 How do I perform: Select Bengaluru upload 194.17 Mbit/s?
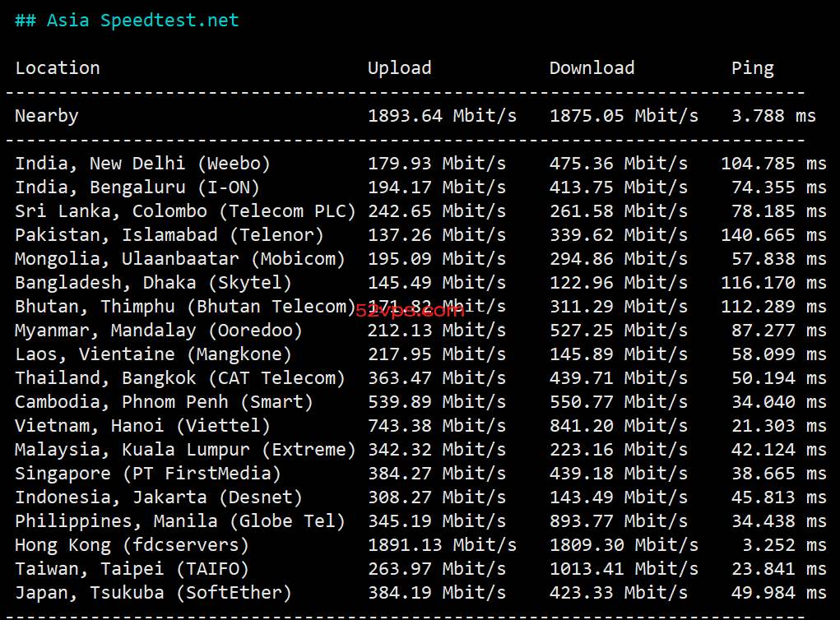pyautogui.click(x=437, y=187)
